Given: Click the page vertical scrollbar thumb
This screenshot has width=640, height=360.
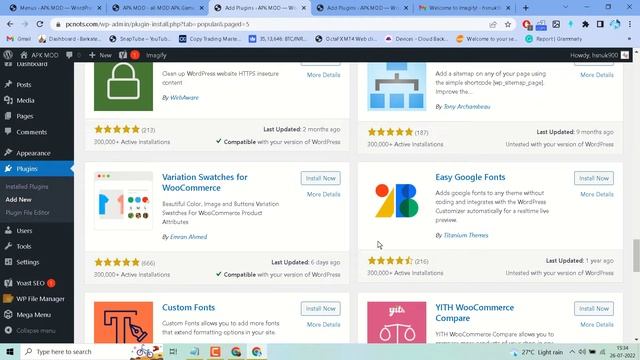Looking at the screenshot, I should coord(636,256).
